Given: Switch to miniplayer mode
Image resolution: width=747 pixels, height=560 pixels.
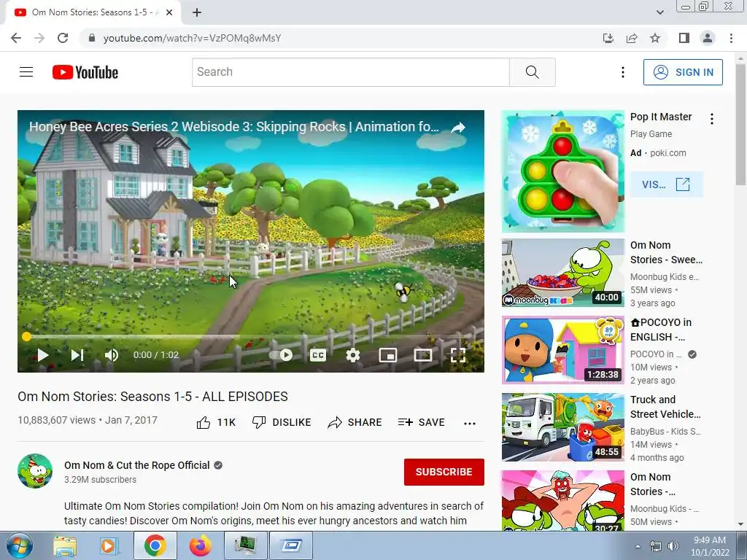Looking at the screenshot, I should click(x=388, y=355).
